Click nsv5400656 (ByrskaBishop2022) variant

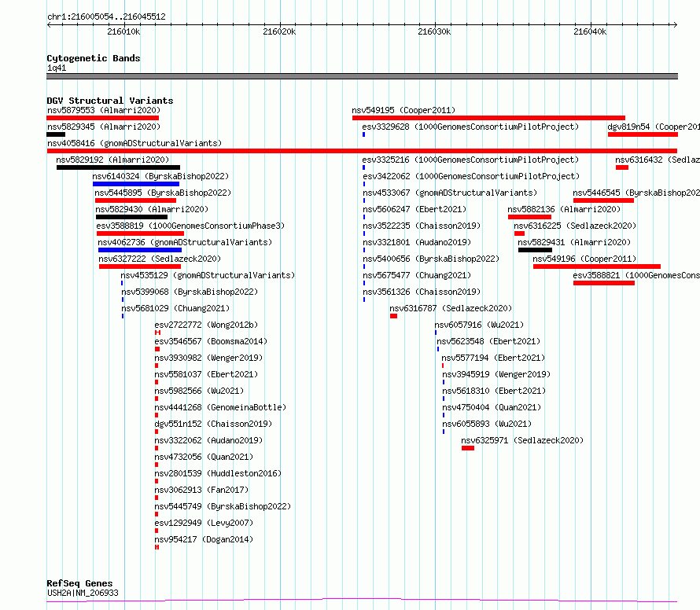(431, 259)
